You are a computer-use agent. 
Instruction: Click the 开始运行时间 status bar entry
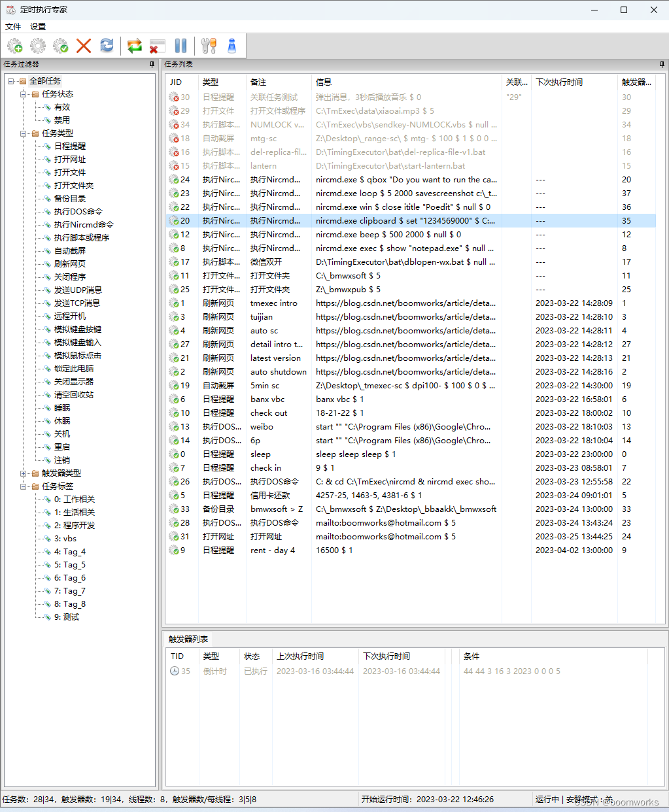[x=427, y=800]
